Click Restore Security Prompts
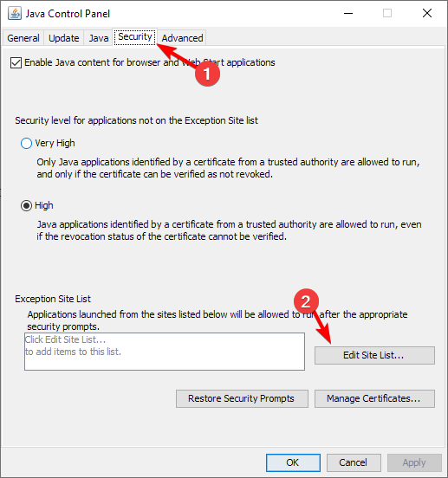This screenshot has height=478, width=448. (x=242, y=398)
